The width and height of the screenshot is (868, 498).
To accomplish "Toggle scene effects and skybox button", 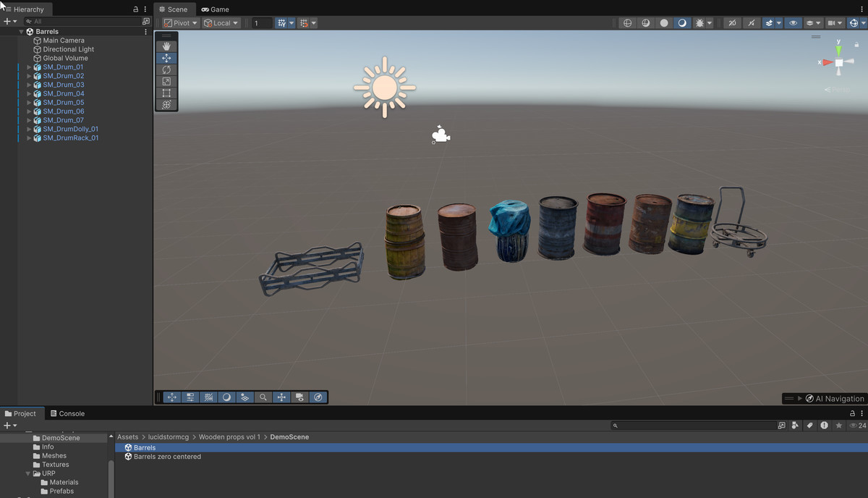I will (769, 23).
